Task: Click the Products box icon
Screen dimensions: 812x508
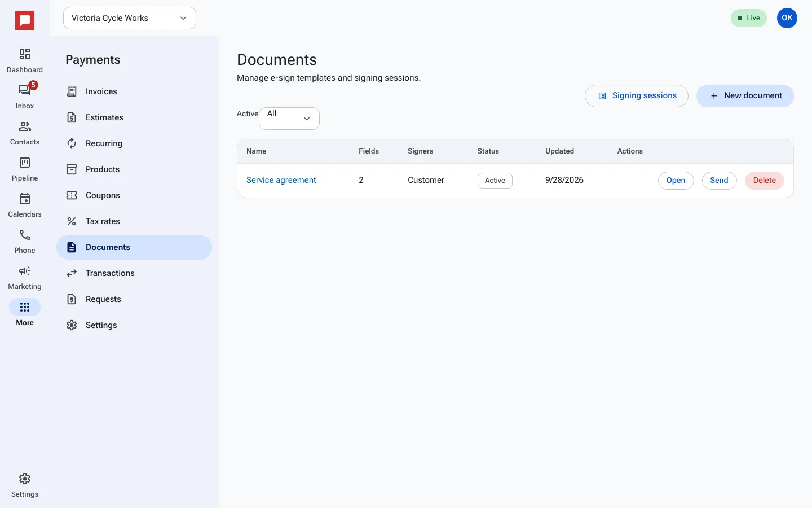Action: [72, 169]
